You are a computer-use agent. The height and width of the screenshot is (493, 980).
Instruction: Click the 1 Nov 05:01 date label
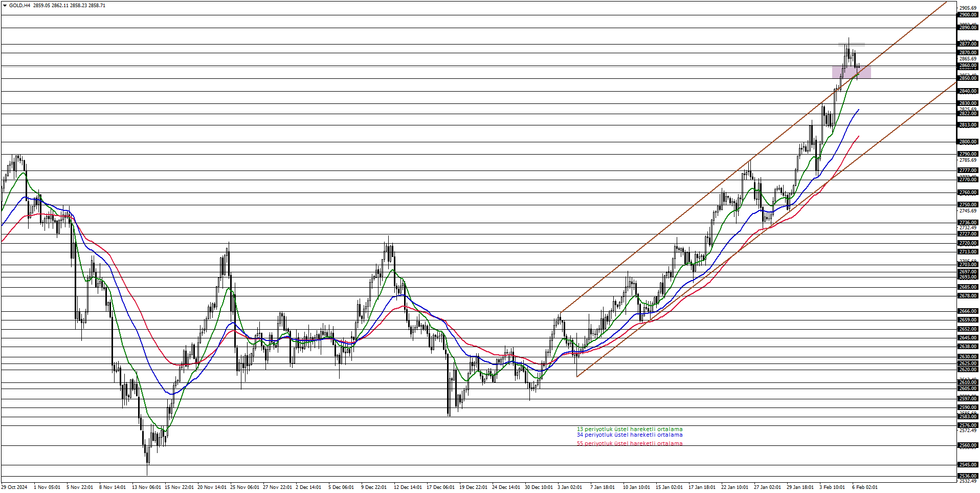(x=47, y=487)
